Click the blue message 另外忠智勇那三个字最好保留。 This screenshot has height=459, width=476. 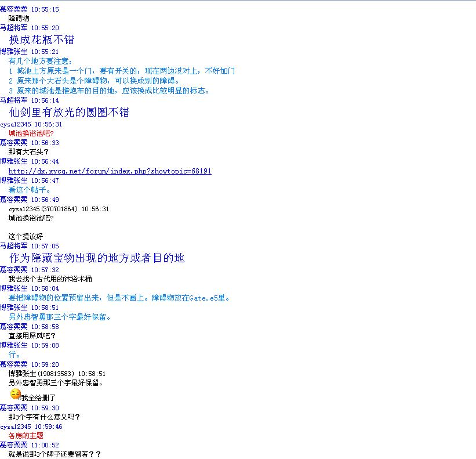[60, 317]
